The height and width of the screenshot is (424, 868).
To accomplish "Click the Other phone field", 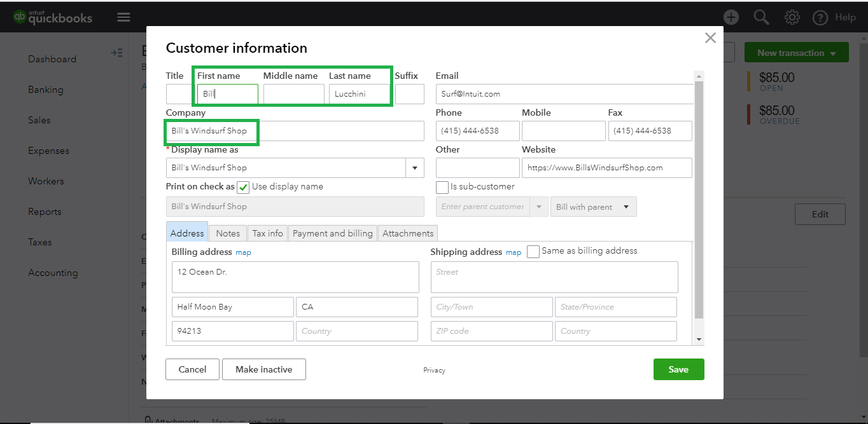I will (478, 168).
